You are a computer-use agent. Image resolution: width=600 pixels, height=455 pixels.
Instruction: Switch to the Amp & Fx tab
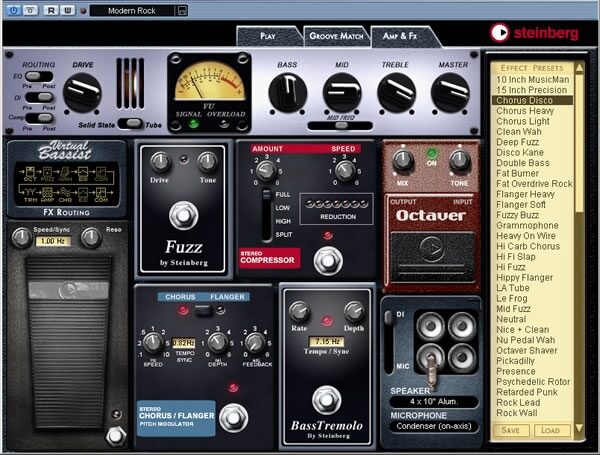(x=400, y=36)
